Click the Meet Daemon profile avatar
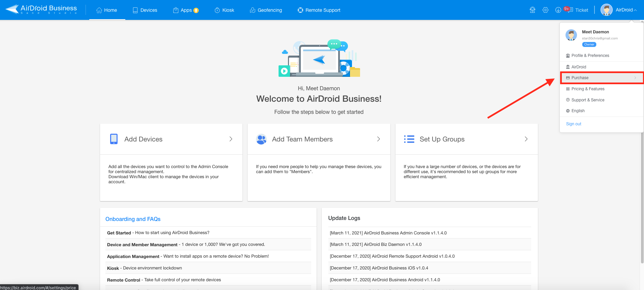 click(x=571, y=35)
